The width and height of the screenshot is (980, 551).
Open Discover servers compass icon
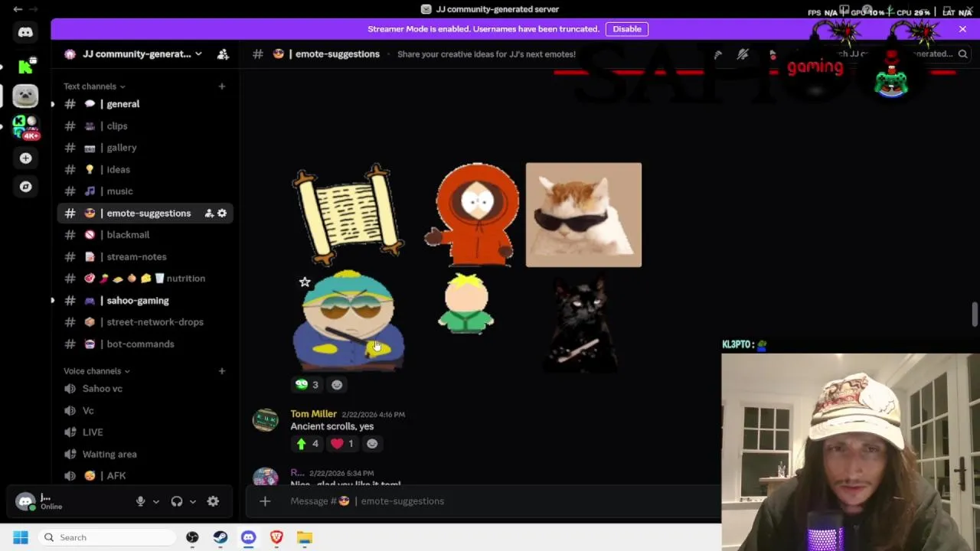[25, 187]
